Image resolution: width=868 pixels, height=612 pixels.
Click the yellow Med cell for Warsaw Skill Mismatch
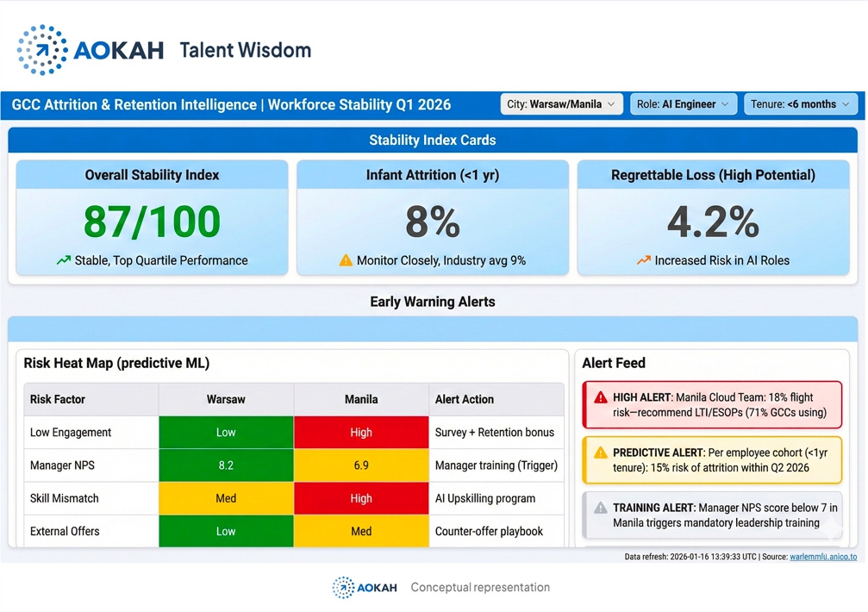coord(226,498)
